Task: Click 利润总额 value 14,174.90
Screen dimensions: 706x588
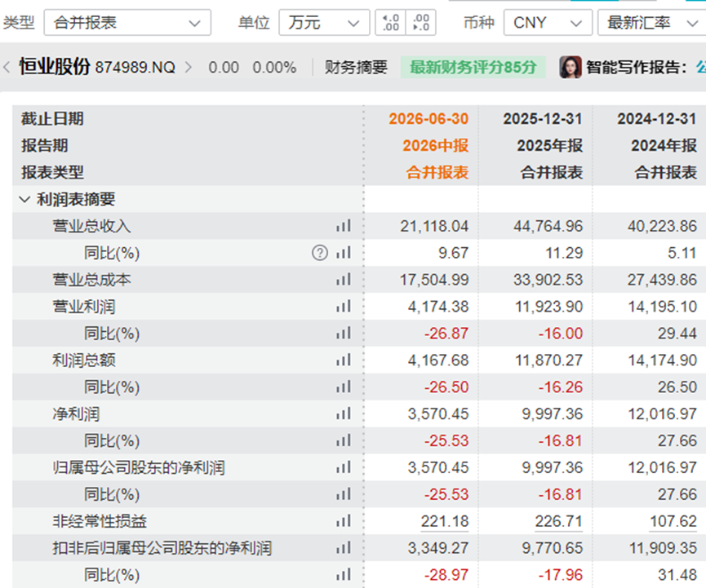Action: (663, 360)
